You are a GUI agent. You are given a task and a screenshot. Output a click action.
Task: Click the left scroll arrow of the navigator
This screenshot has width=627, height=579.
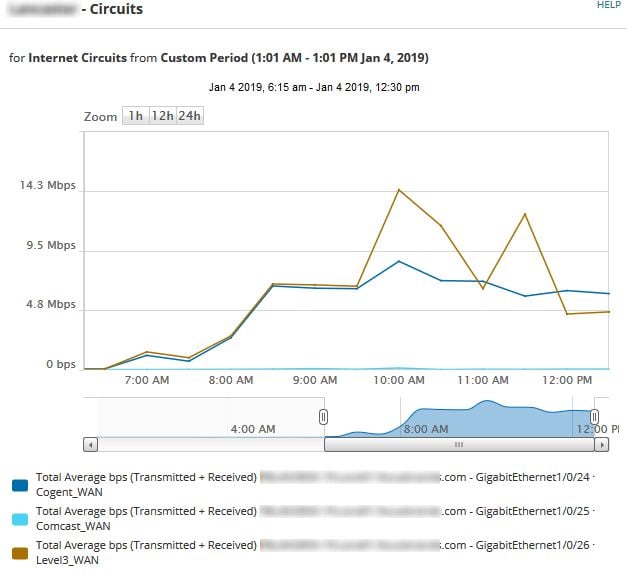[91, 445]
